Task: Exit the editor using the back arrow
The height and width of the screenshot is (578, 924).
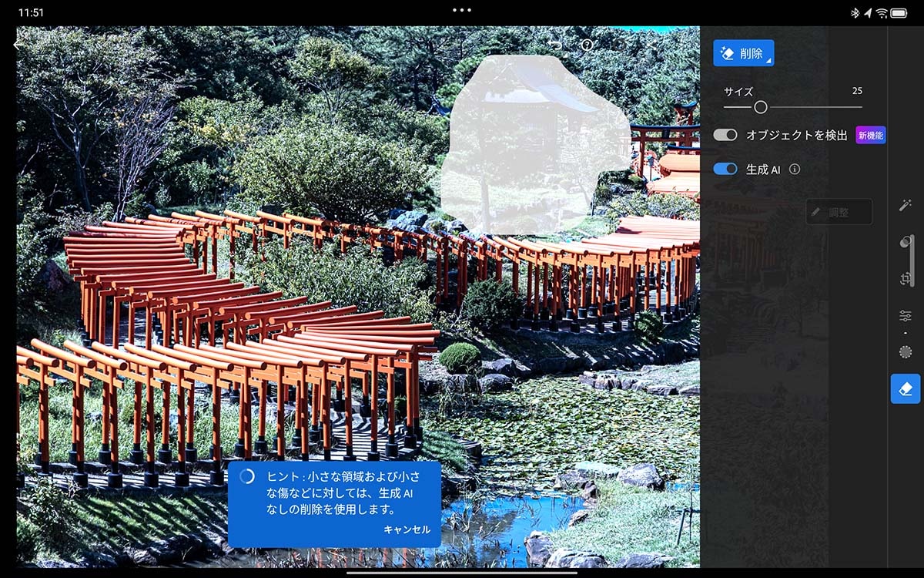Action: coord(17,44)
